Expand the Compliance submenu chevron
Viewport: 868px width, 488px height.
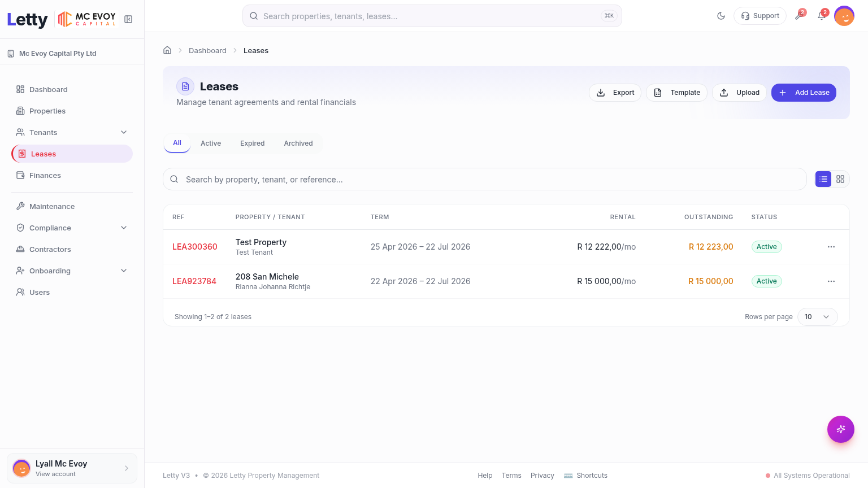pyautogui.click(x=124, y=228)
